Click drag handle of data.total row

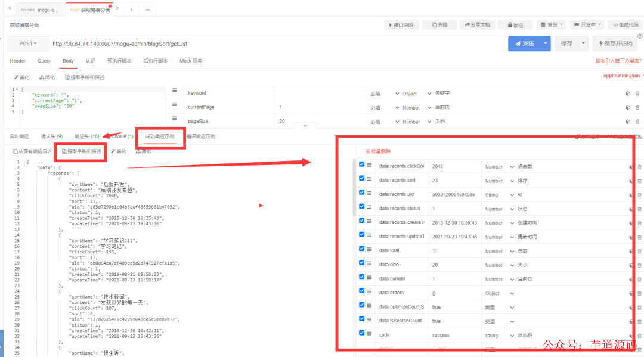369,249
